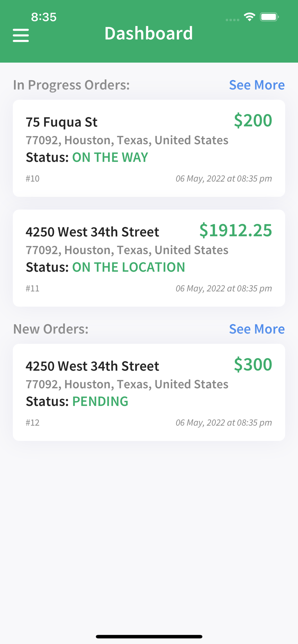The height and width of the screenshot is (644, 298).
Task: Click See More for In Progress Orders
Action: coord(257,85)
